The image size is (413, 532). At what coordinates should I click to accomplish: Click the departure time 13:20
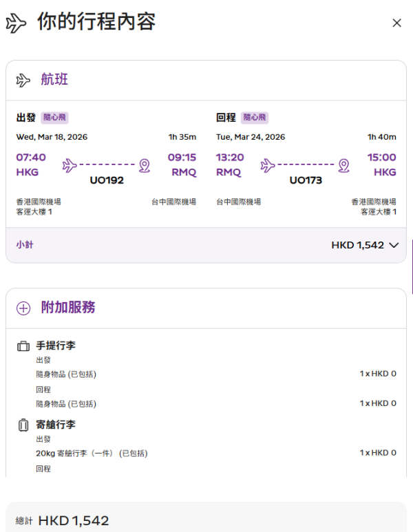(230, 158)
